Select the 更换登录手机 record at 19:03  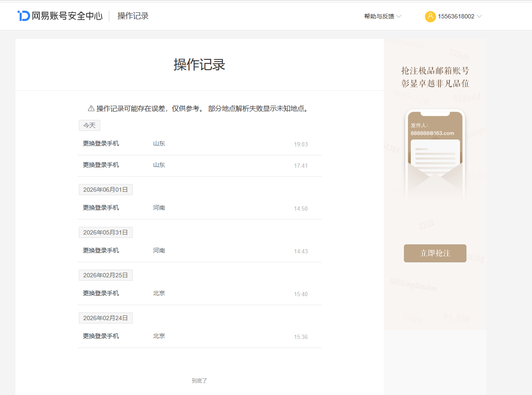200,144
